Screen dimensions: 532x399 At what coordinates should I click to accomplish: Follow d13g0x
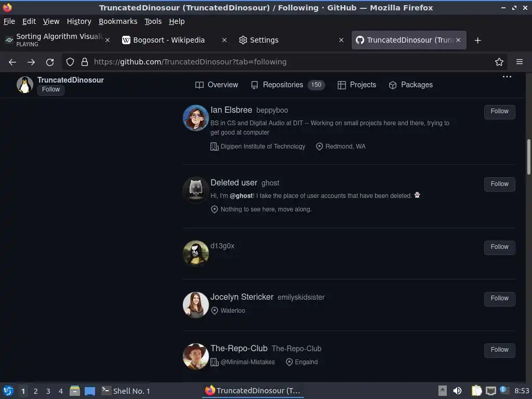(499, 247)
